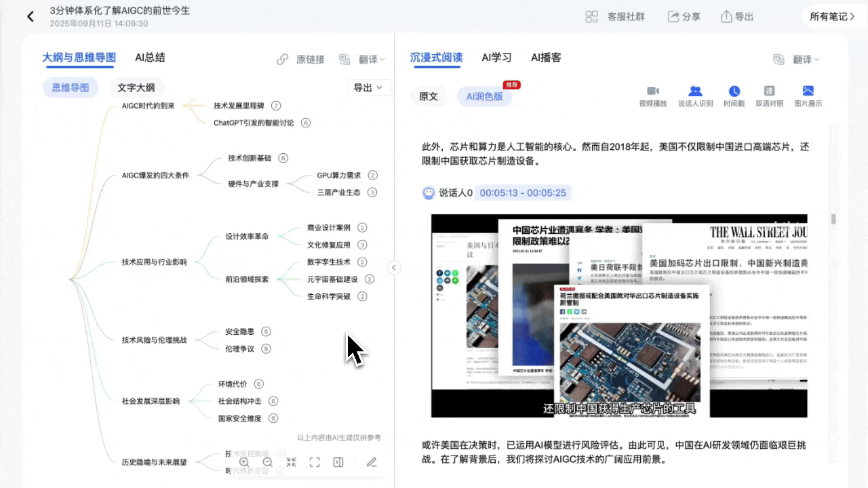The width and height of the screenshot is (868, 488).
Task: Click the 分享 share button
Action: (684, 16)
